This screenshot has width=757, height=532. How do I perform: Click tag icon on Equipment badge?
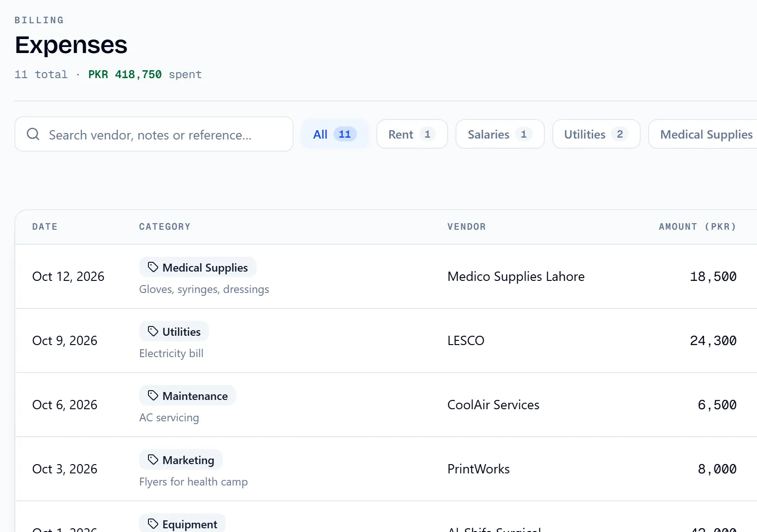point(153,524)
